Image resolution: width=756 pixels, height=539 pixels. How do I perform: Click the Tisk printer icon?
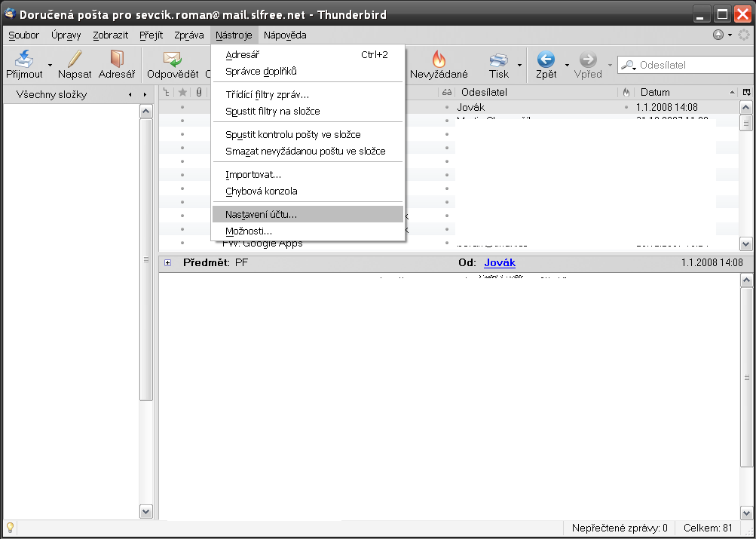click(x=498, y=59)
